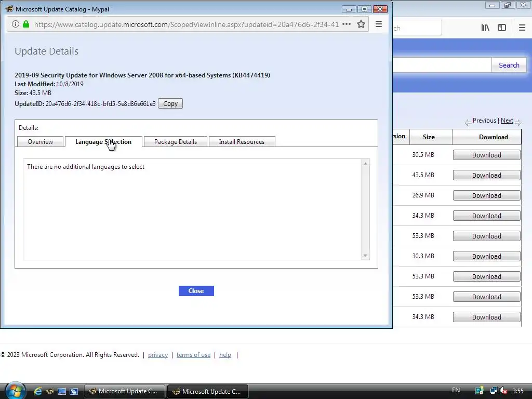Copy the UpdateID with Copy button
Image resolution: width=532 pixels, height=399 pixels.
(x=170, y=104)
